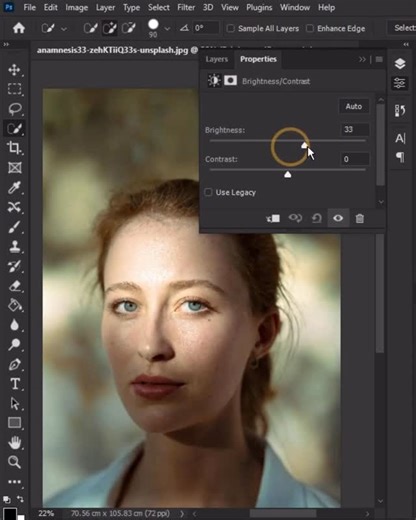
Task: Select the Rectangle shape tool
Action: click(14, 423)
